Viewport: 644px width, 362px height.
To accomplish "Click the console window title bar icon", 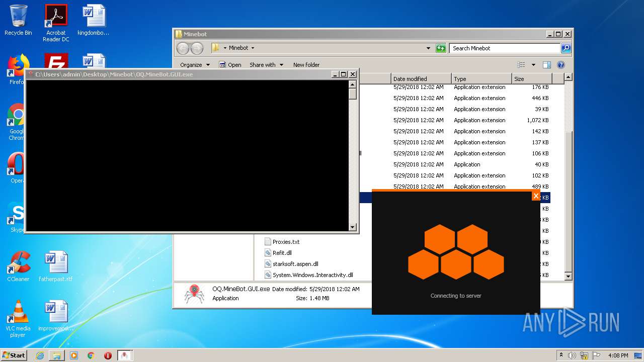I will click(30, 74).
